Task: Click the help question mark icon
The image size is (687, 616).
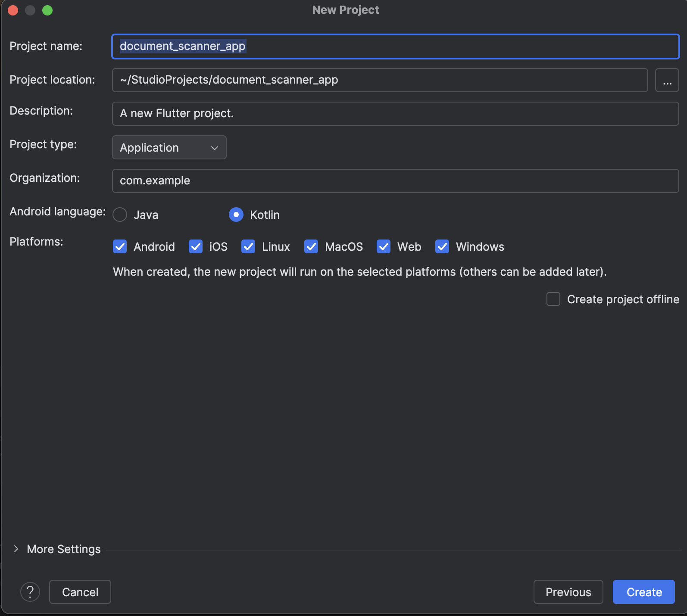Action: coord(30,592)
